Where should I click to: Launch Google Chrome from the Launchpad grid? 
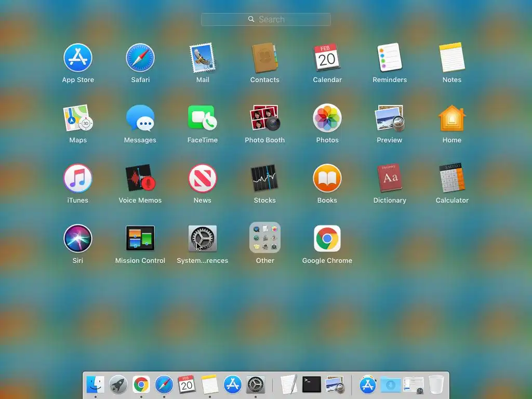click(327, 238)
